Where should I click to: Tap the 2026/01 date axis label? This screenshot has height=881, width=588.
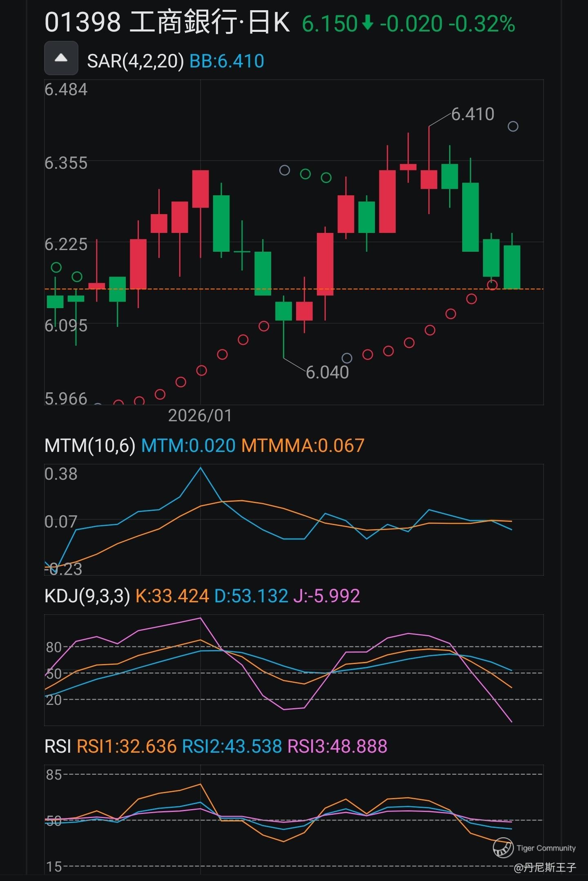(x=200, y=416)
